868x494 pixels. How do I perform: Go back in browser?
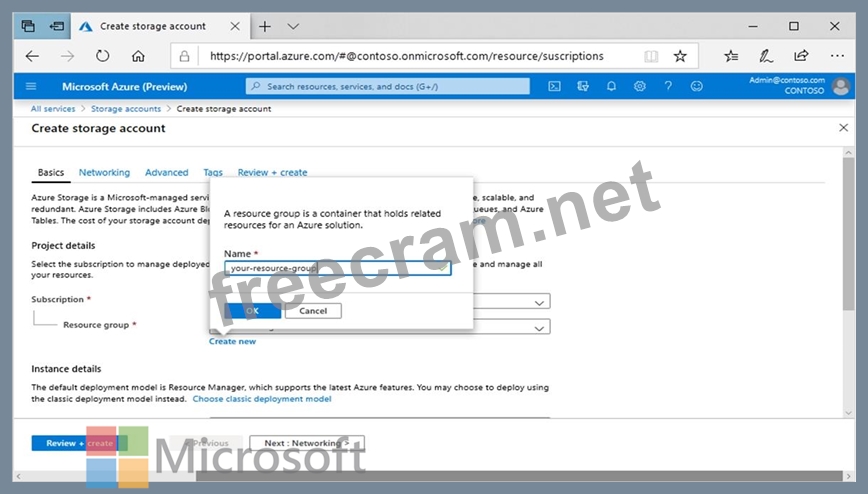click(33, 56)
